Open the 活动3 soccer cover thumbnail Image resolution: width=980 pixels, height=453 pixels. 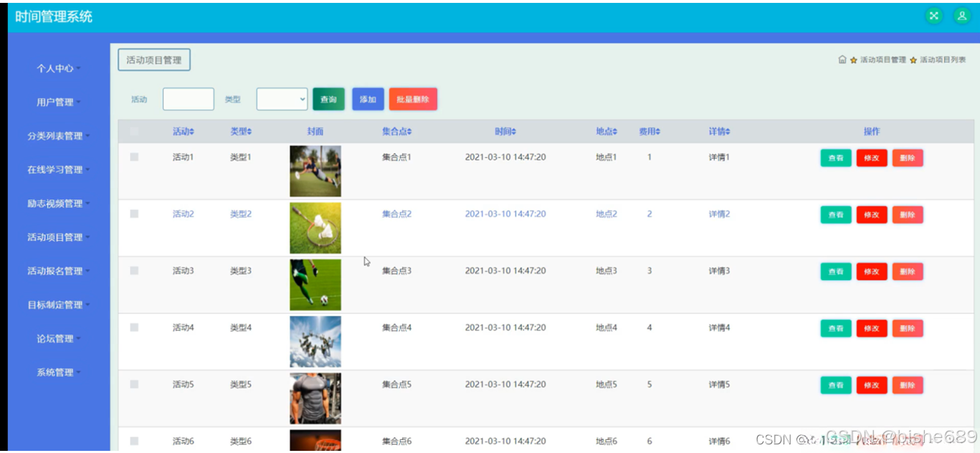pos(315,285)
